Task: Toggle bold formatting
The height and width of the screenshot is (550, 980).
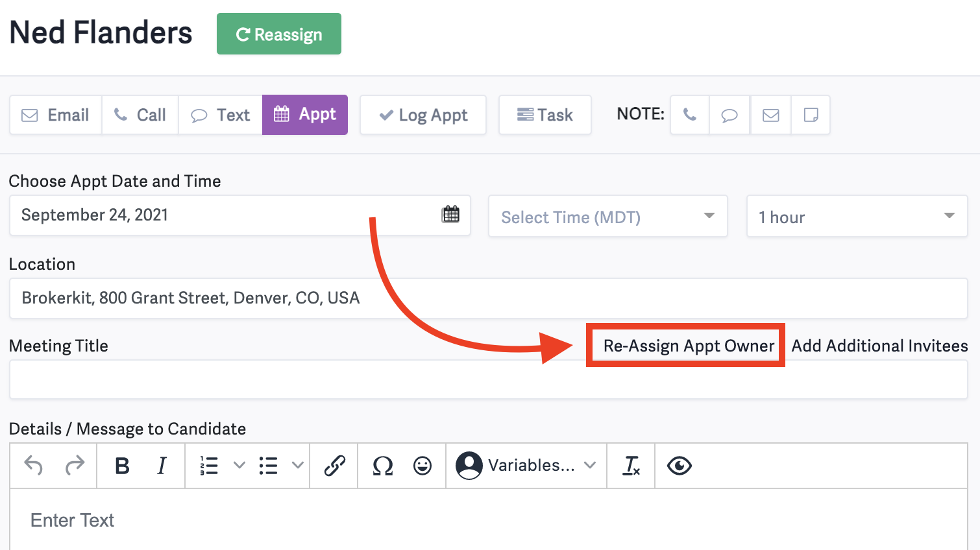Action: coord(122,466)
